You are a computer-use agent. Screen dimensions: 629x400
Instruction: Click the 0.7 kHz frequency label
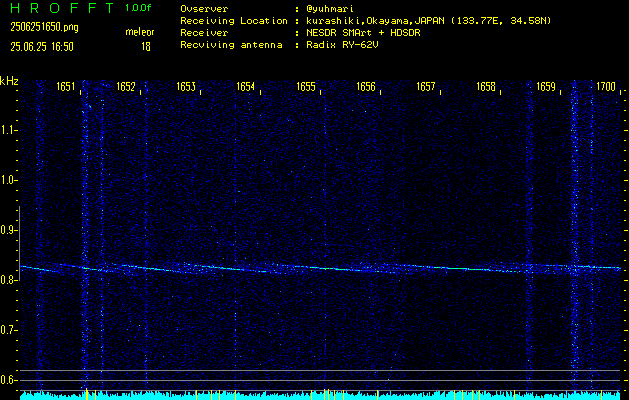point(8,330)
